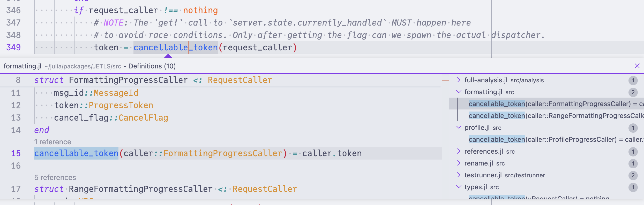Viewport: 644px width, 205px height.
Task: Click the testrunner.jl match count badge
Action: pyautogui.click(x=633, y=175)
